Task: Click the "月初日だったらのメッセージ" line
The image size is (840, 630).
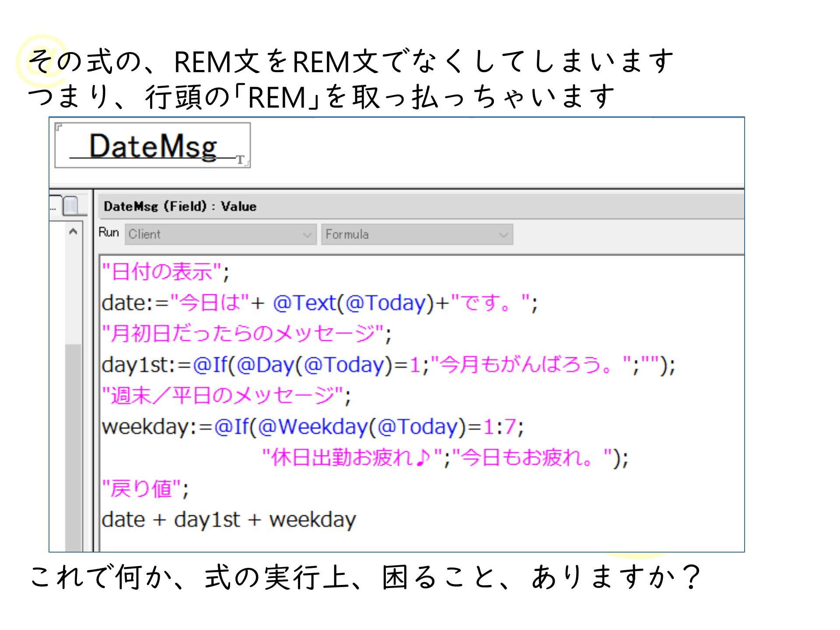Action: 246,334
